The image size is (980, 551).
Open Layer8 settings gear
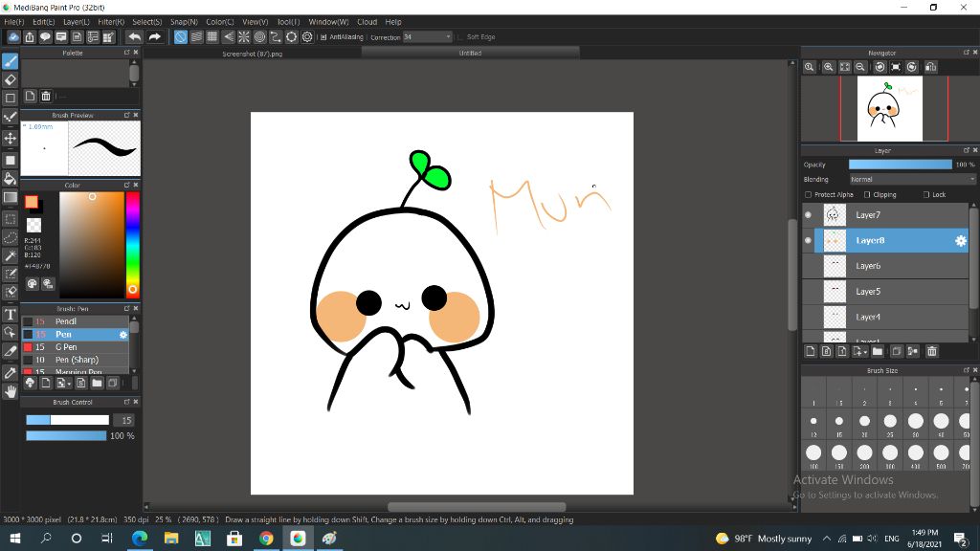point(961,240)
